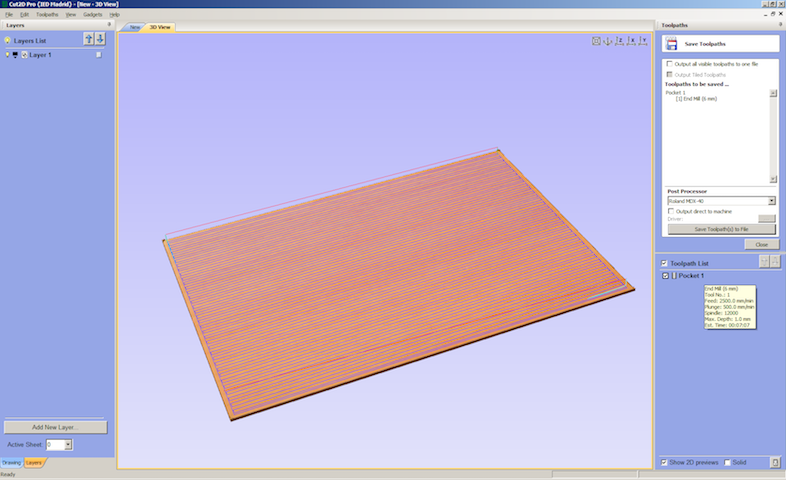View along the Y axis
The image size is (786, 480).
643,41
